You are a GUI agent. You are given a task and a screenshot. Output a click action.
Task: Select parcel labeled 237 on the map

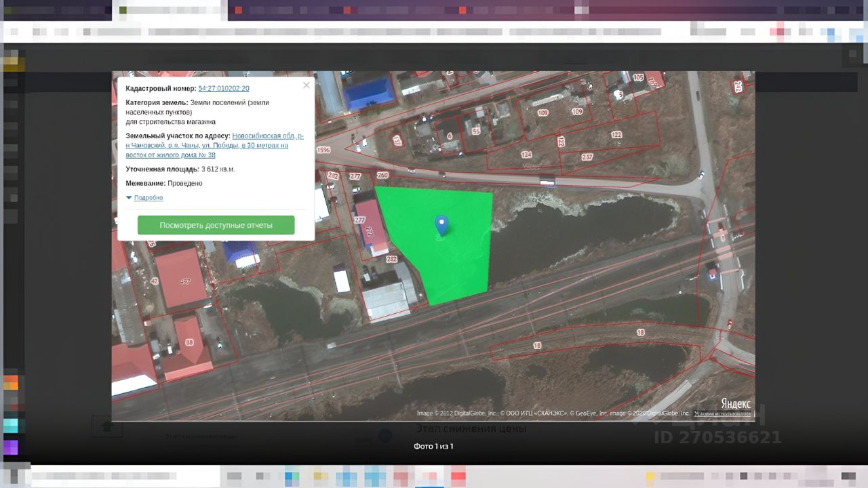587,157
